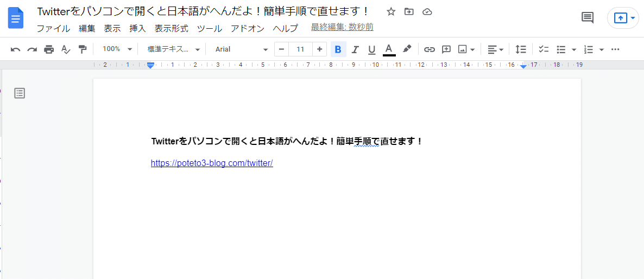644x279 pixels.
Task: Open the ヘルプ menu
Action: [286, 29]
